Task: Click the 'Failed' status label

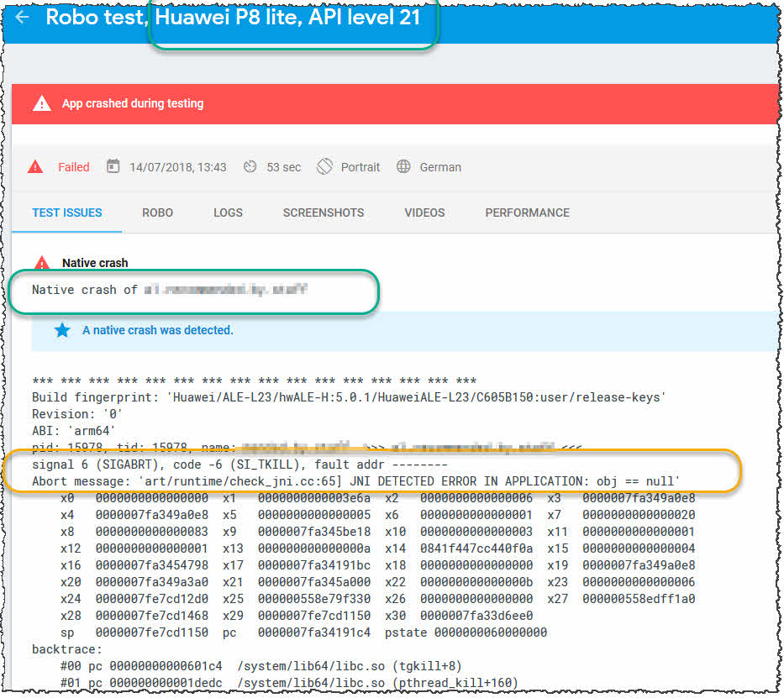Action: click(73, 167)
